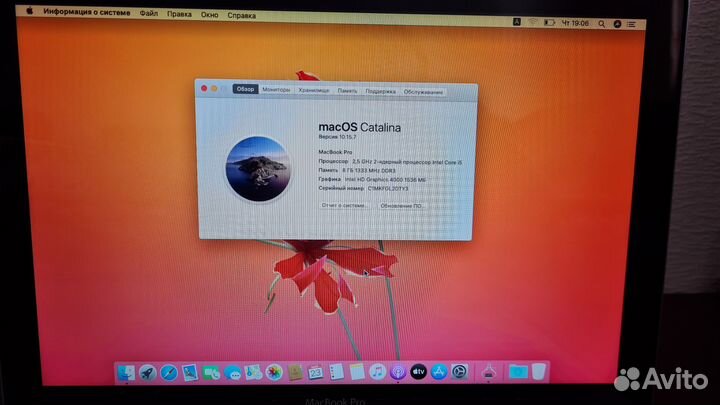Close the system information window
Viewport: 720px width, 405px height.
click(x=204, y=88)
